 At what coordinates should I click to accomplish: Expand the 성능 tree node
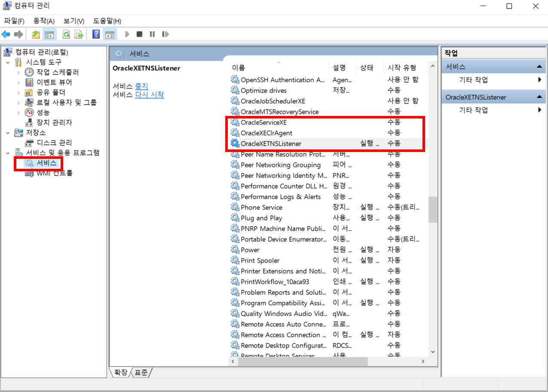tap(18, 112)
